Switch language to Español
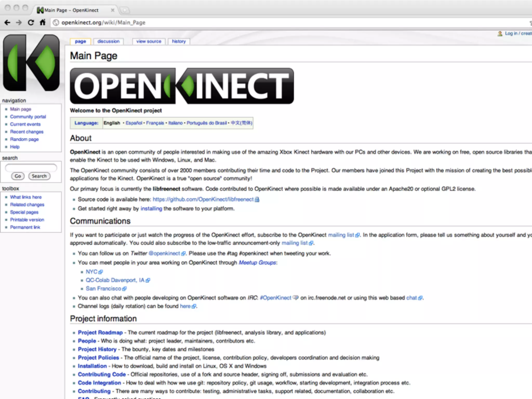The height and width of the screenshot is (399, 532). [134, 123]
